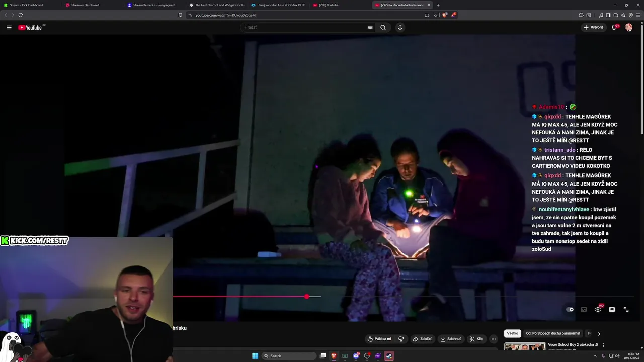Open Task View on the taskbar
Screen dimensions: 644x362
tap(323, 356)
